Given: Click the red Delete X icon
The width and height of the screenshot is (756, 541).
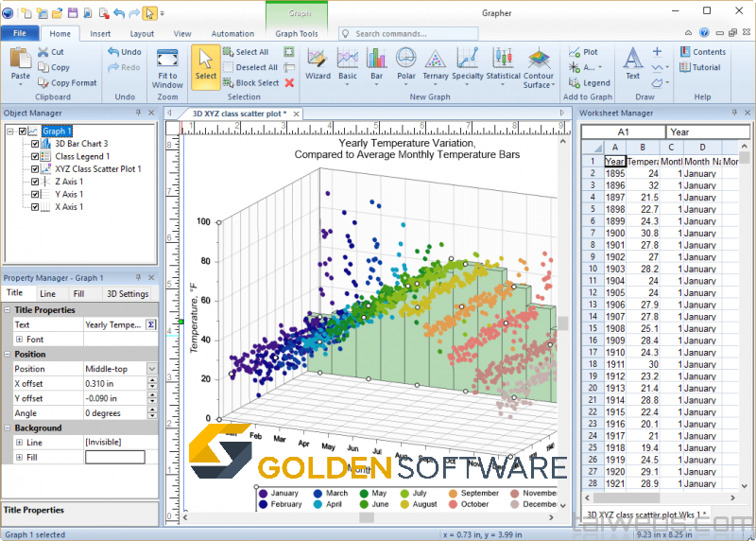Looking at the screenshot, I should click(289, 83).
